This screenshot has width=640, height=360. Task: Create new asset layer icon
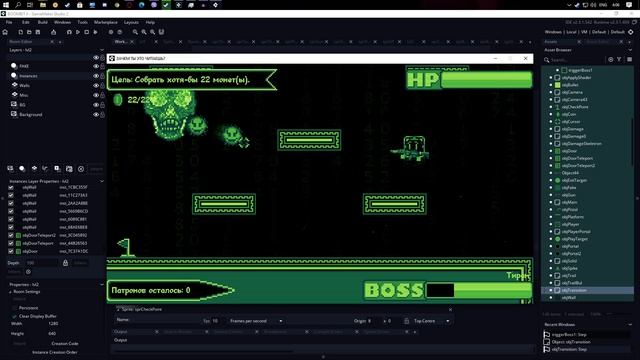[57, 169]
